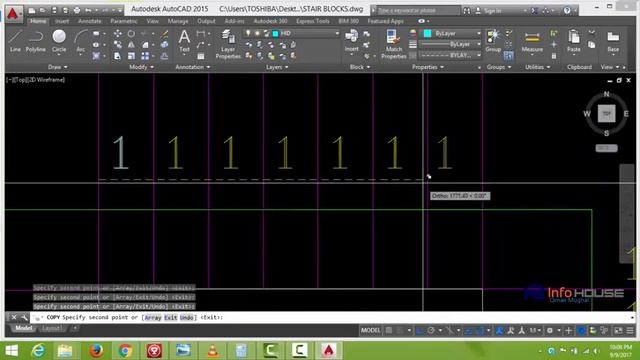Click Exit option in command line
This screenshot has width=640, height=360.
(x=171, y=318)
